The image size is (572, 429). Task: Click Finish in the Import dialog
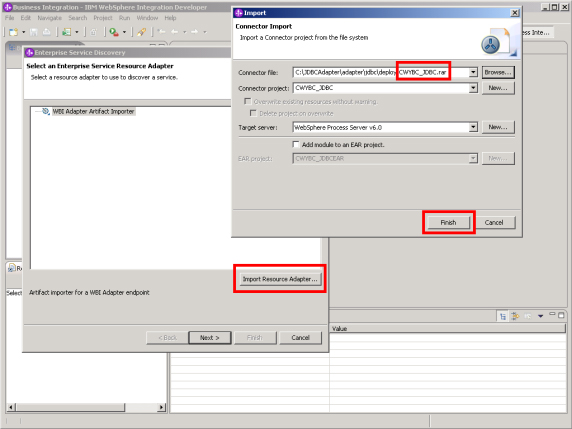click(448, 222)
